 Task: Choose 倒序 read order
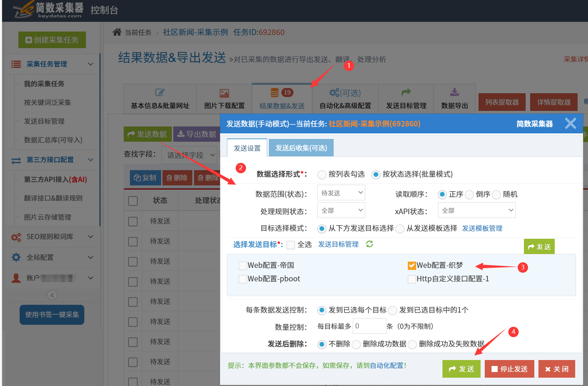469,195
